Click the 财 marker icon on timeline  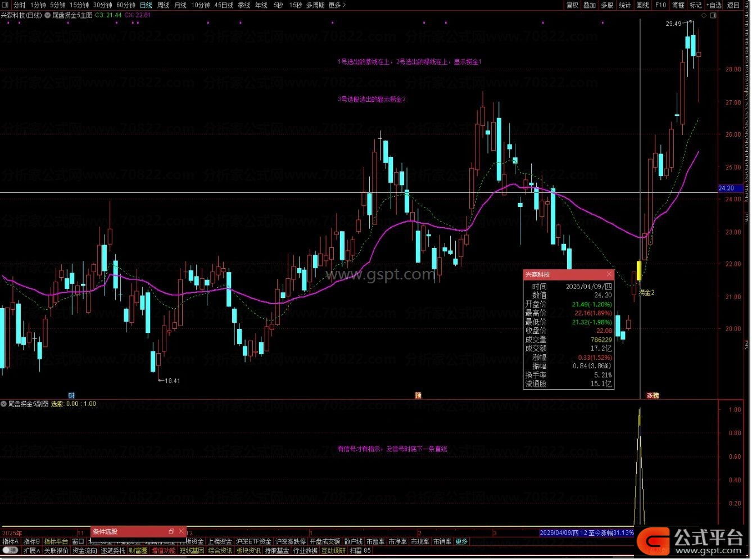click(x=71, y=395)
